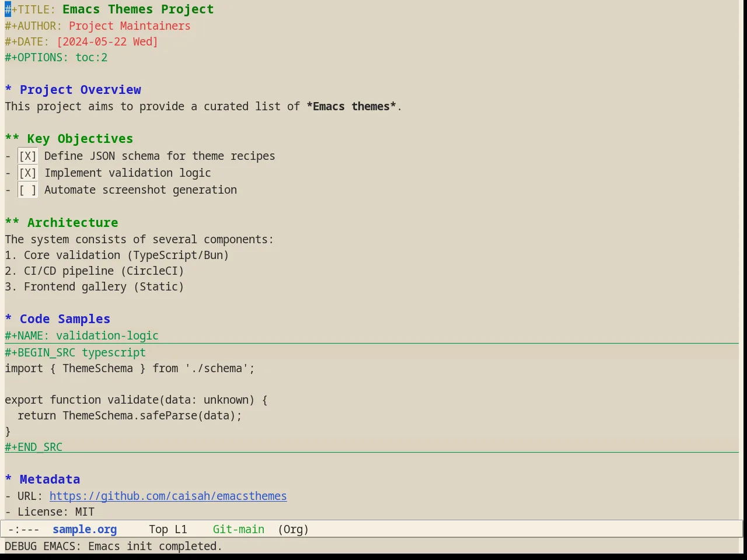Click the '#+AUTHOR:' keyword

[33, 26]
